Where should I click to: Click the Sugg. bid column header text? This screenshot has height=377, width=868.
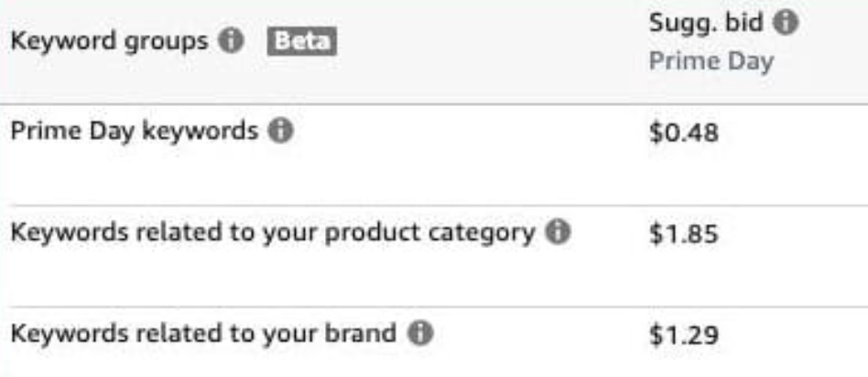[707, 28]
